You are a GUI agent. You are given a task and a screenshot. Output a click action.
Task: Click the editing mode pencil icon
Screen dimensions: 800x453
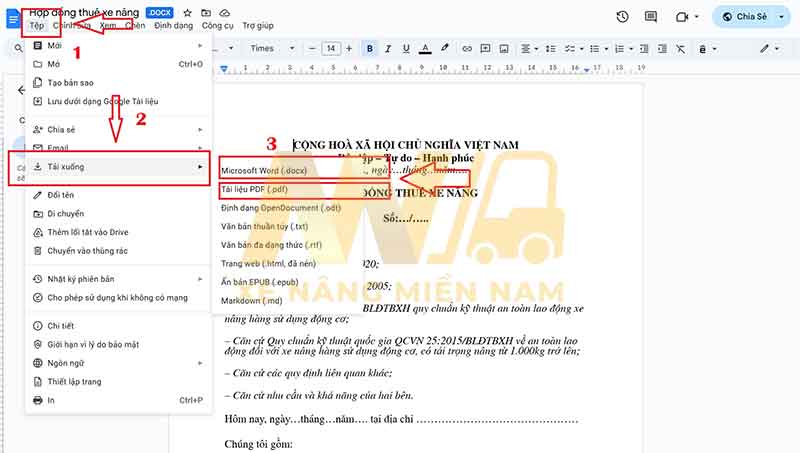765,48
